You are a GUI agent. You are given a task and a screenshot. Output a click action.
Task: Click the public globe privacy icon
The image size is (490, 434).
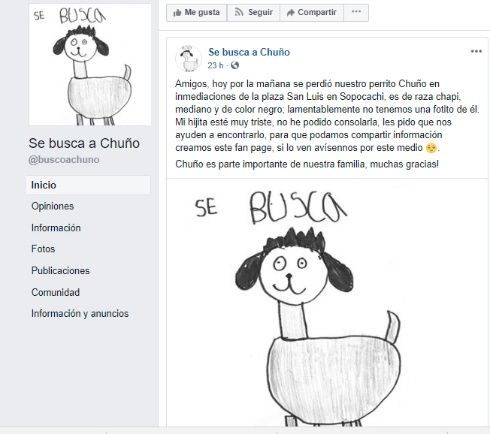[235, 65]
